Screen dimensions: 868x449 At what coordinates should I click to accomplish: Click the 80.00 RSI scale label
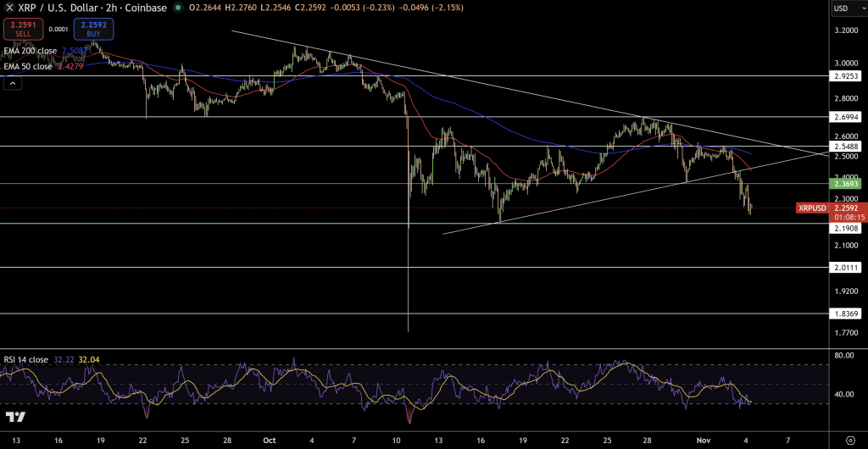(x=843, y=356)
